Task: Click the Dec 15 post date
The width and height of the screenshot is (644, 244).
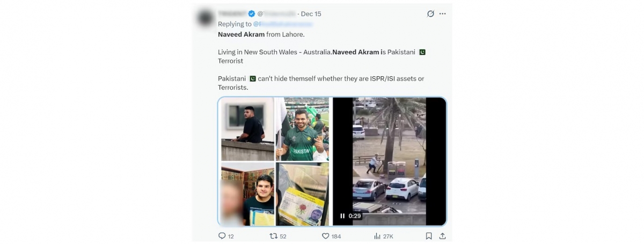Action: coord(311,14)
